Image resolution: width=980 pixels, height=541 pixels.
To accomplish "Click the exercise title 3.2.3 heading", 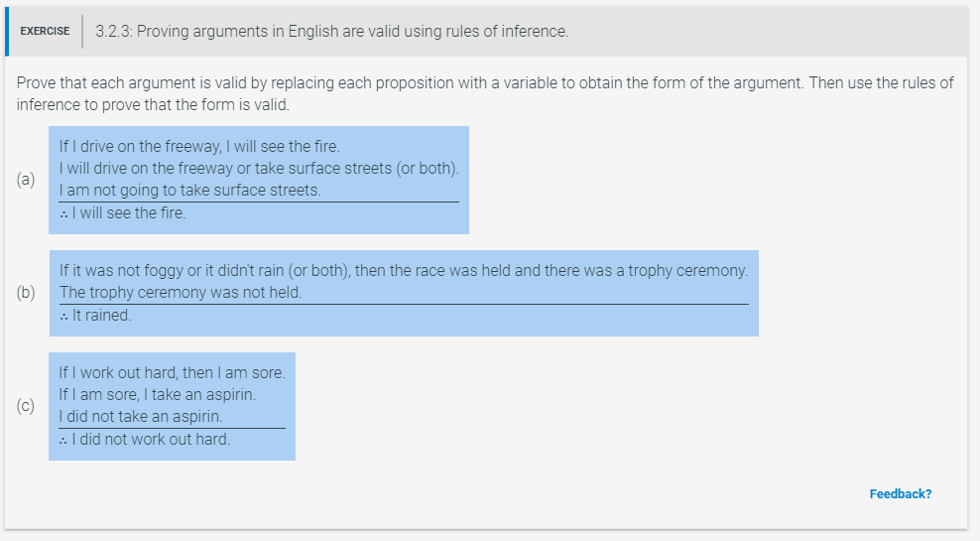I will coord(332,32).
